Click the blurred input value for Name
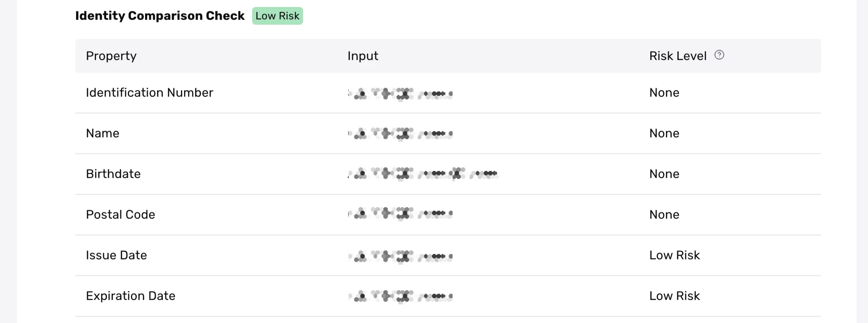 click(400, 133)
